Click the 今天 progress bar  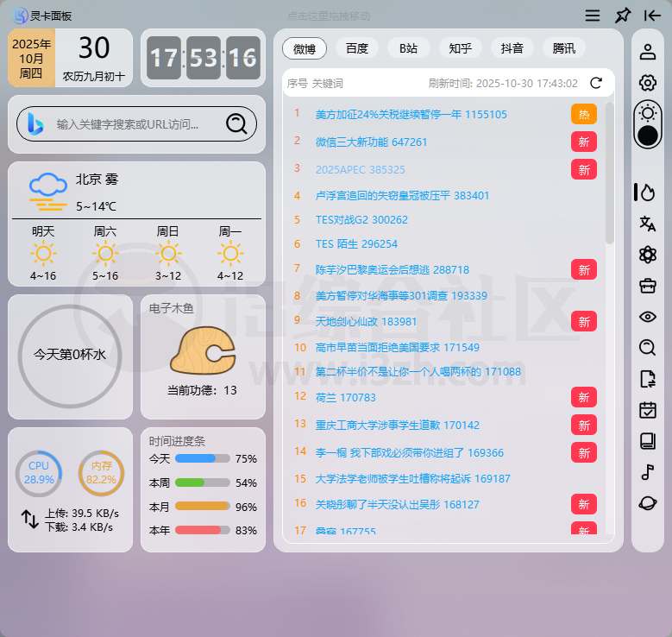(202, 458)
